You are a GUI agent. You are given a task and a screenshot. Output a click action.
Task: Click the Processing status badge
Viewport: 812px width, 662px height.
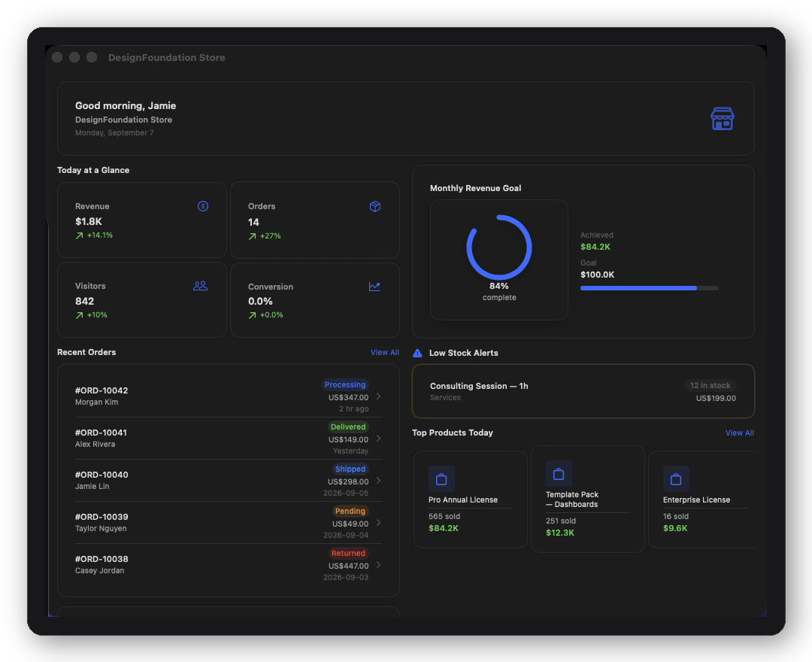[345, 384]
